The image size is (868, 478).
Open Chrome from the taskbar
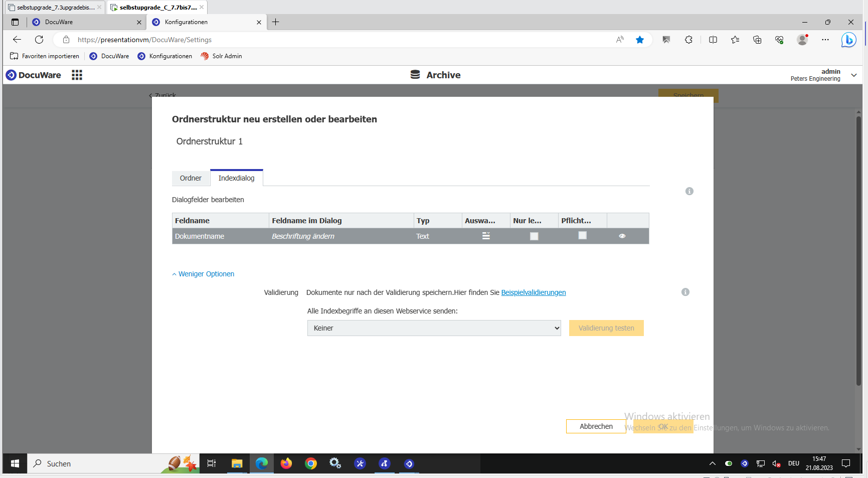(x=311, y=463)
